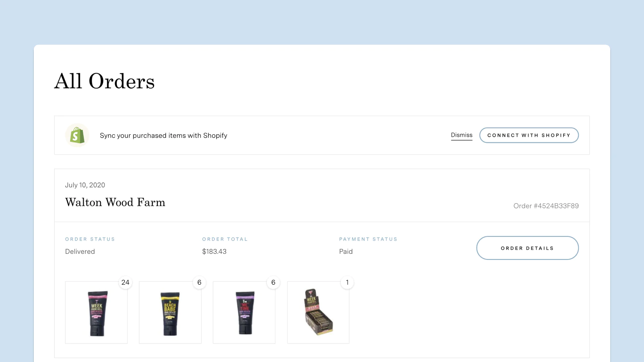This screenshot has width=644, height=362.
Task: Open the Beach Babe hand cream thumbnail
Action: [170, 313]
